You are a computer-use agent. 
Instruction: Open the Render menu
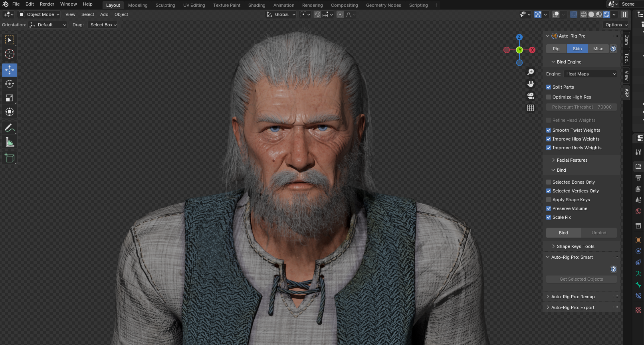(x=47, y=4)
